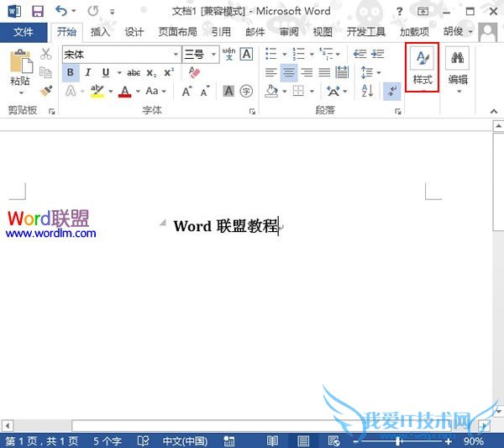Expand the multilevel list dropdown arrow

pyautogui.click(x=338, y=55)
